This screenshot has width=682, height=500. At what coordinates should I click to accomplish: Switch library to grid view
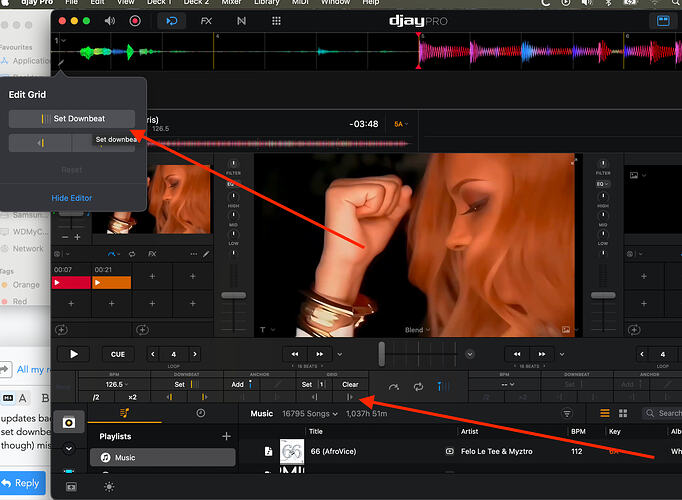click(623, 413)
